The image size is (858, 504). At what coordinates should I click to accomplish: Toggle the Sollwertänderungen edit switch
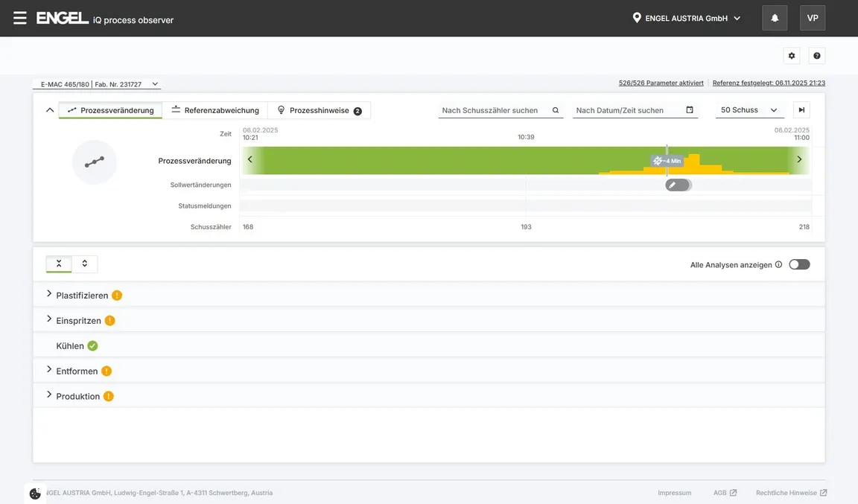(678, 185)
